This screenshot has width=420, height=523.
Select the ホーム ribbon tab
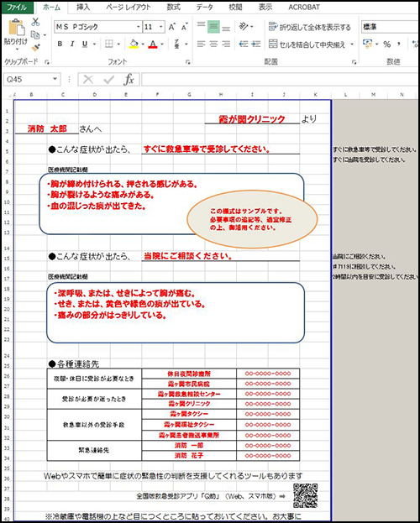pos(52,7)
